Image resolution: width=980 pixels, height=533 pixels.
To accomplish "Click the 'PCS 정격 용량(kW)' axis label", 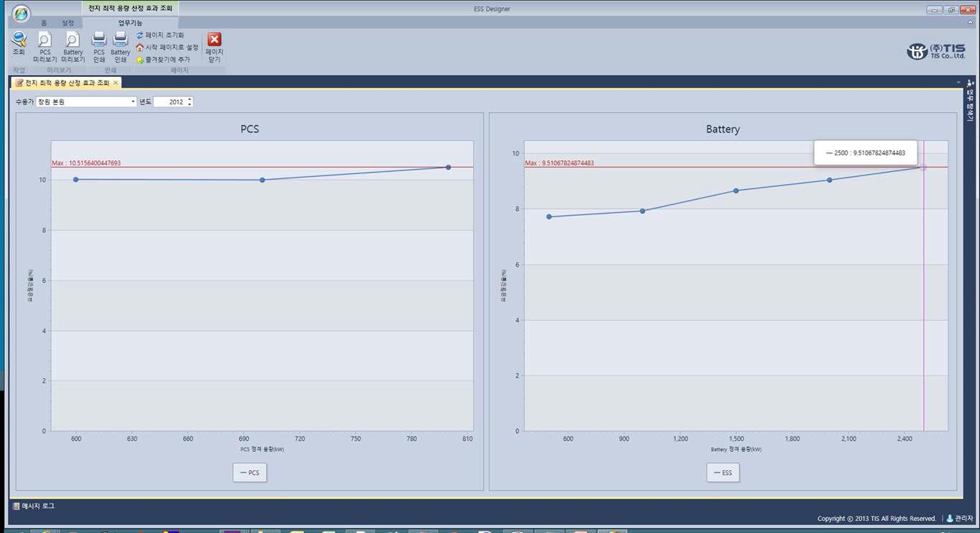I will 262,449.
